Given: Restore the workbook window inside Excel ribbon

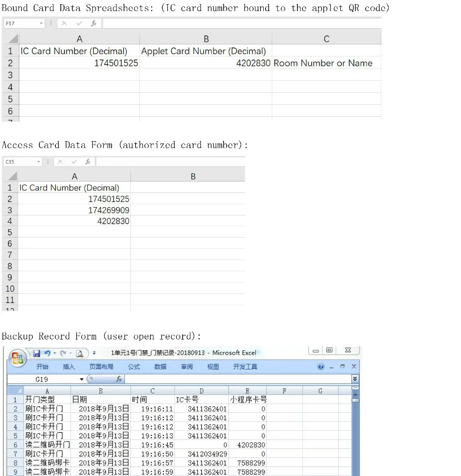Looking at the screenshot, I should [343, 366].
